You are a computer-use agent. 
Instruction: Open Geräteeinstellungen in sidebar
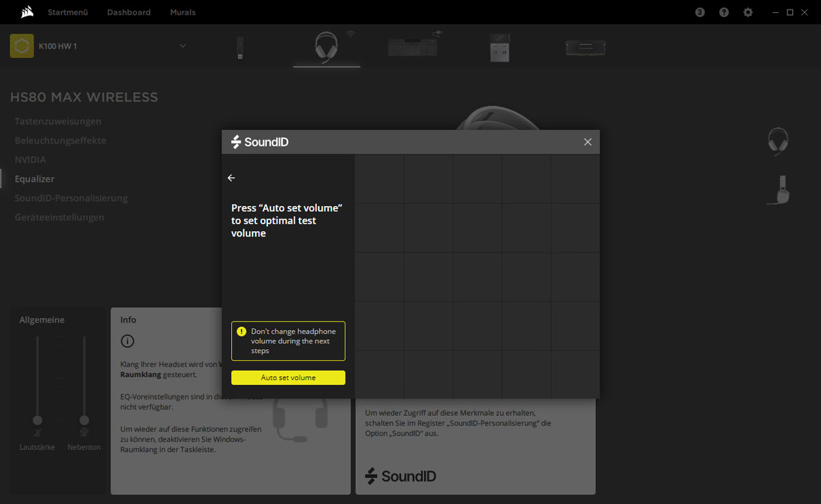(x=60, y=217)
